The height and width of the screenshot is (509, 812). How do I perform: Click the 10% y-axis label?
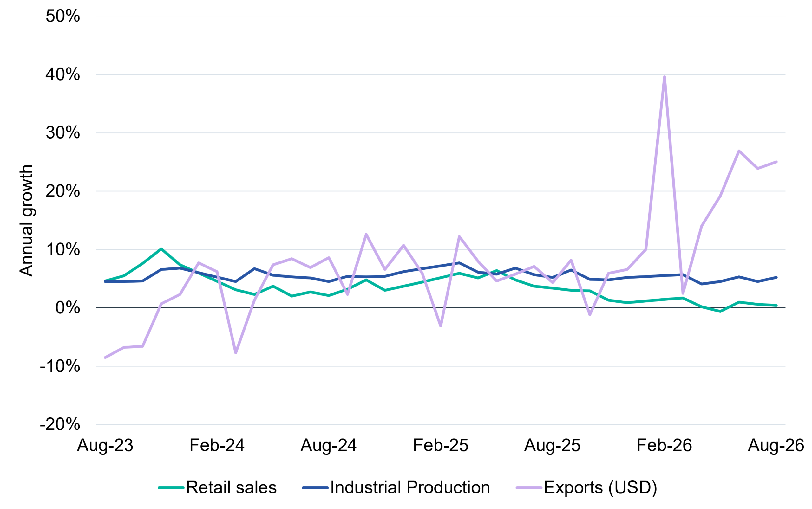(x=63, y=249)
